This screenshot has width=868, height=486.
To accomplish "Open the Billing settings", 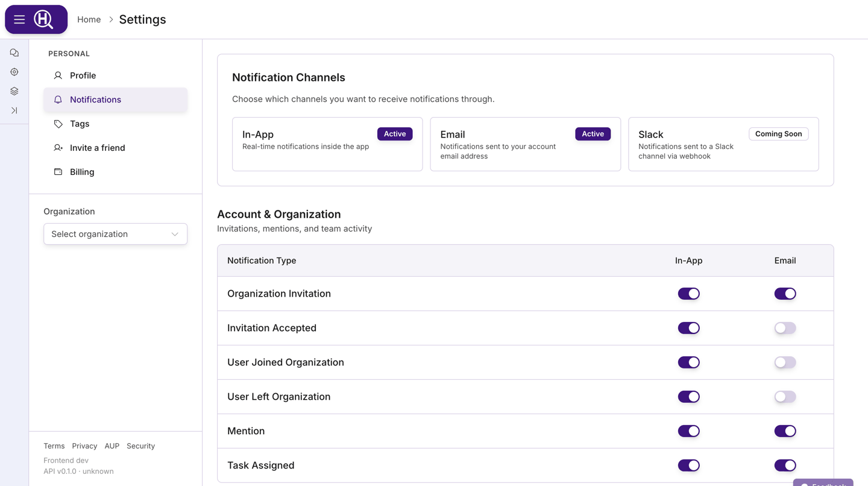I will pyautogui.click(x=115, y=172).
